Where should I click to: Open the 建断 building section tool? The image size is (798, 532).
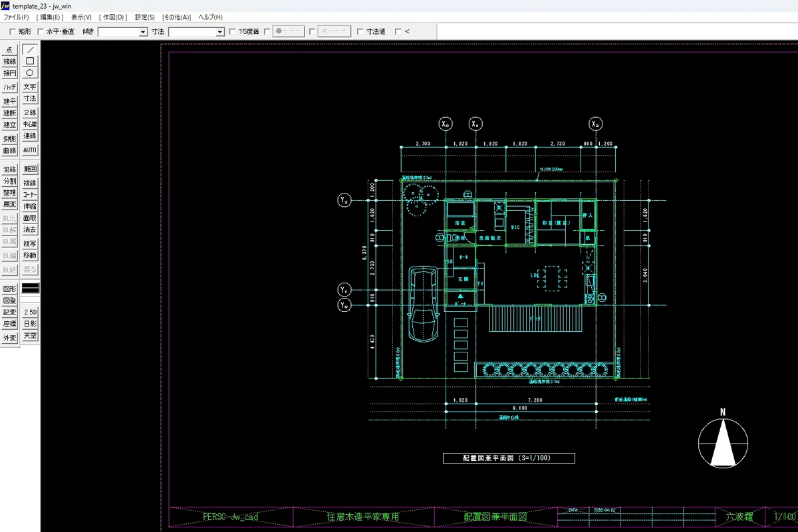[9, 113]
